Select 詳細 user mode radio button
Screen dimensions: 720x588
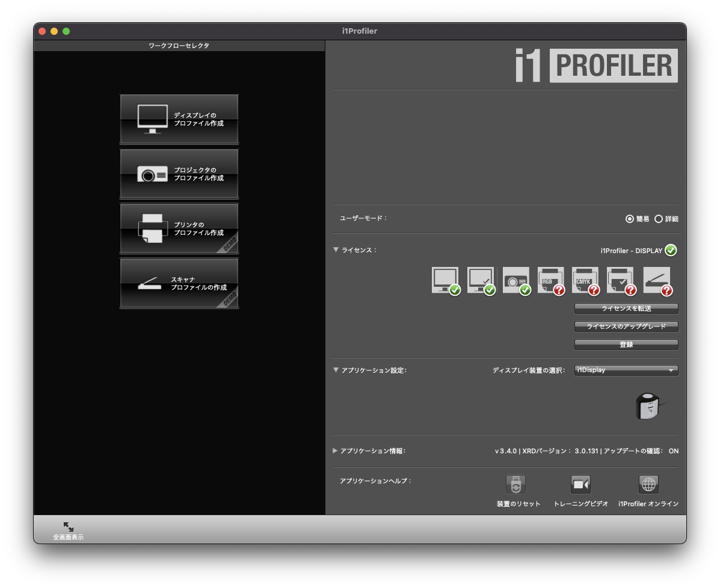(x=659, y=219)
